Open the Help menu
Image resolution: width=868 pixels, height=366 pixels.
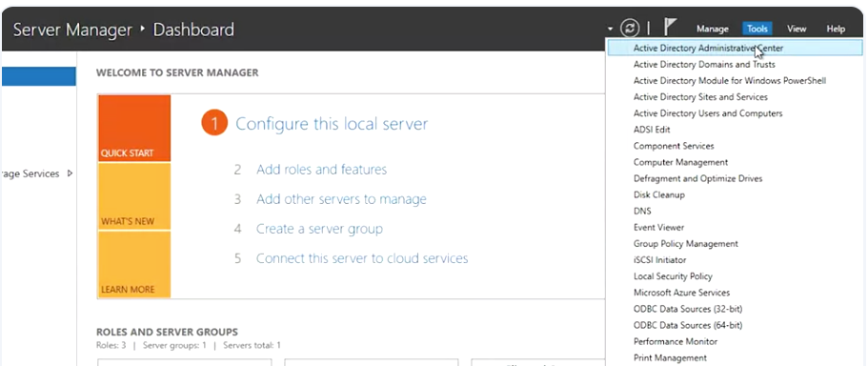(x=836, y=29)
